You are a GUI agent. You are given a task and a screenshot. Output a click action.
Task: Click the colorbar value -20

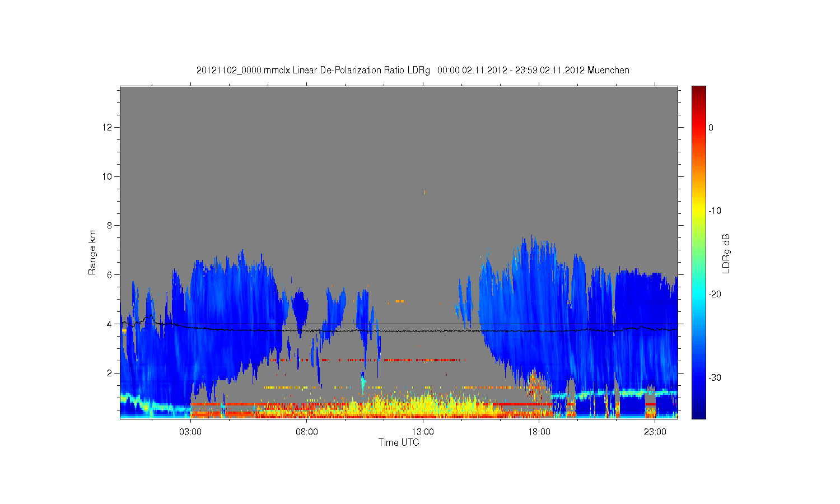[x=715, y=294]
